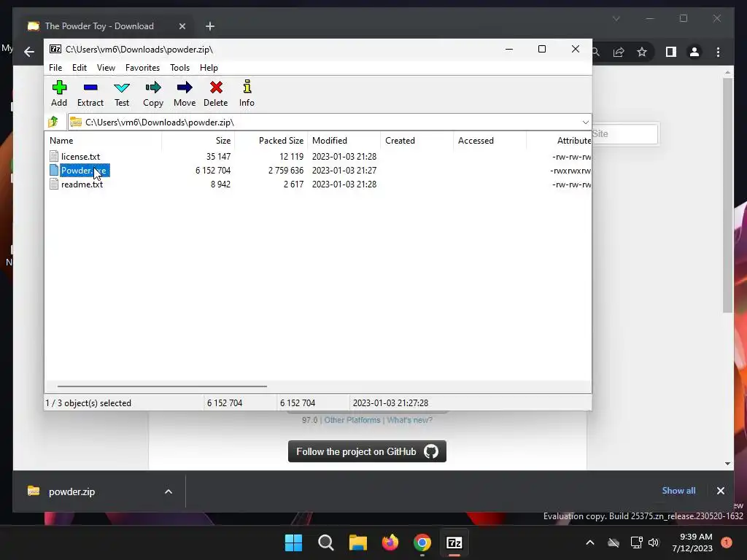Click the 7-Zip title bar app icon

point(55,49)
